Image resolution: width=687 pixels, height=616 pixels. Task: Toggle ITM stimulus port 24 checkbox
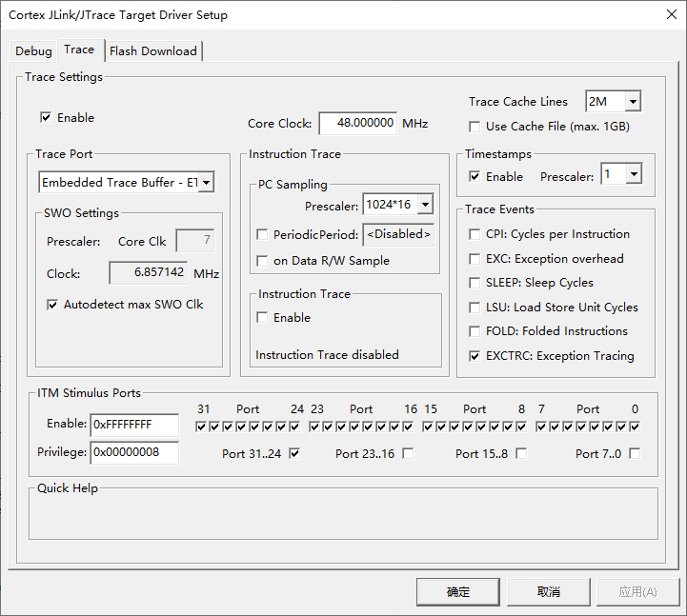pyautogui.click(x=294, y=427)
